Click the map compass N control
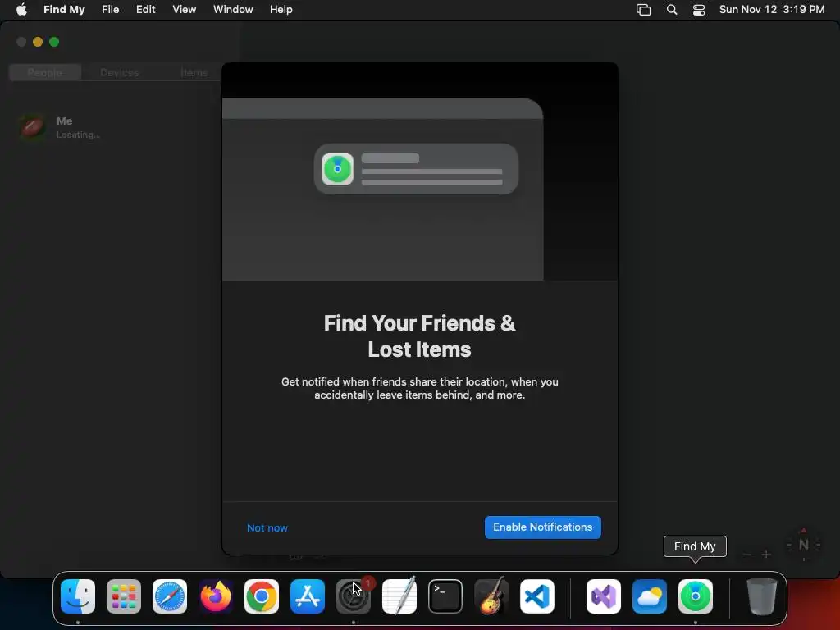 [804, 545]
